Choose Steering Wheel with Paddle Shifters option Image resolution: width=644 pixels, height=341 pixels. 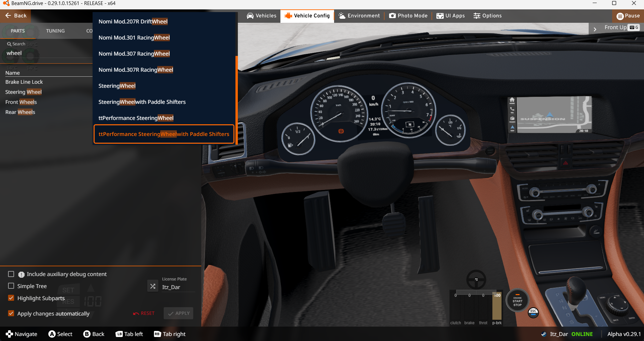coord(164,102)
